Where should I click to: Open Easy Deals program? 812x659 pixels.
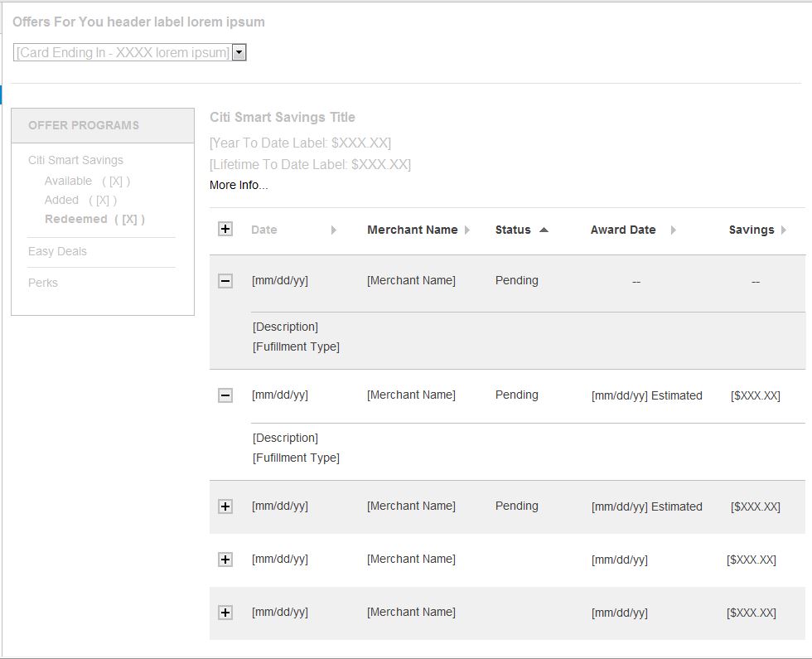pyautogui.click(x=57, y=251)
